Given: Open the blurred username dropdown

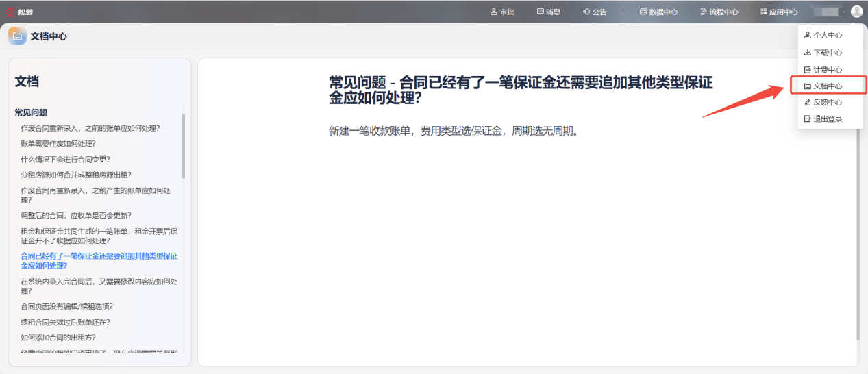Looking at the screenshot, I should pos(828,12).
